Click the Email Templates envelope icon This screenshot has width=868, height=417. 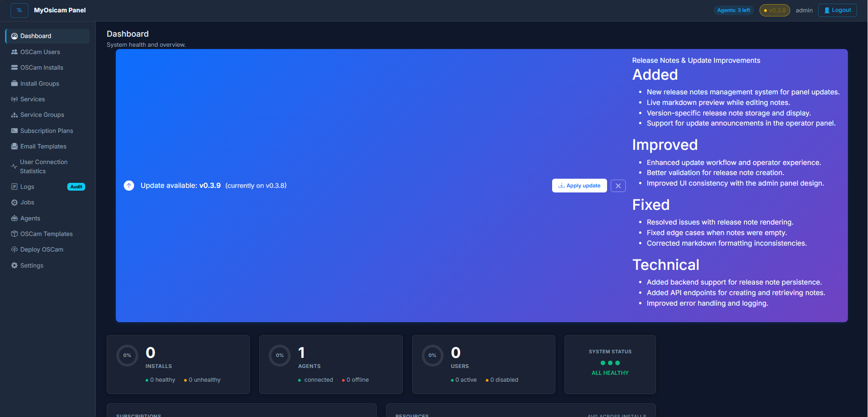(14, 146)
